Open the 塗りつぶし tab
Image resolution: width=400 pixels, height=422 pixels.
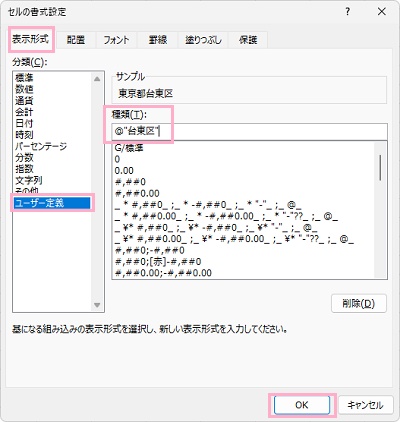(x=203, y=40)
